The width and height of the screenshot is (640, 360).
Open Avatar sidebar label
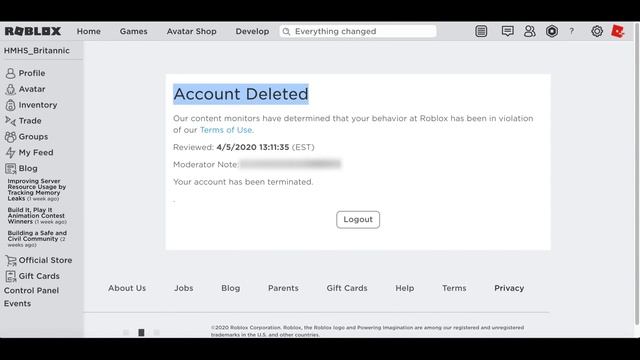[x=32, y=89]
